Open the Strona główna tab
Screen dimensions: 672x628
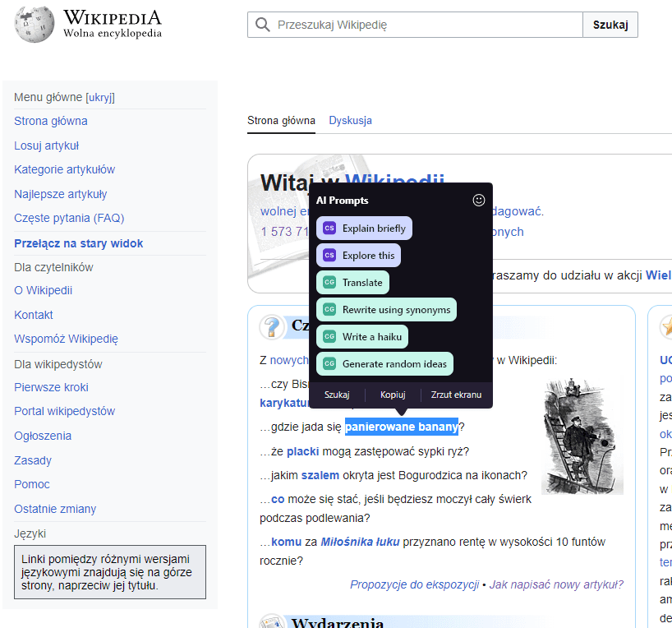coord(281,120)
